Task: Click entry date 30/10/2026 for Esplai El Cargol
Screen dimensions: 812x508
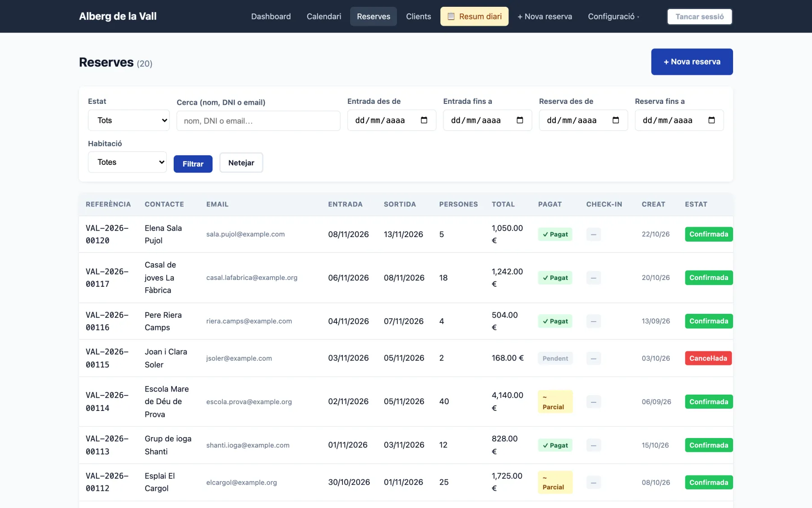Action: (349, 482)
